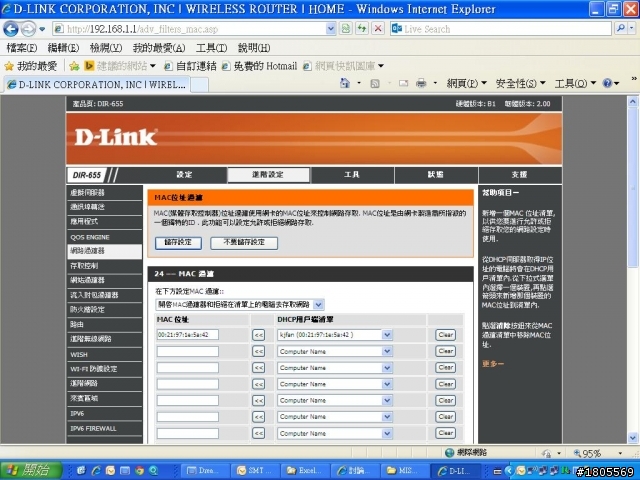Open the 工具(T) menu
Screen dimensions: 640x480
tap(211, 48)
